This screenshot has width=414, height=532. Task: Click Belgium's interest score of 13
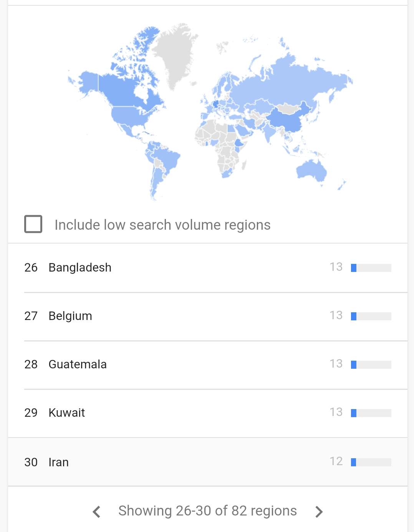click(336, 315)
